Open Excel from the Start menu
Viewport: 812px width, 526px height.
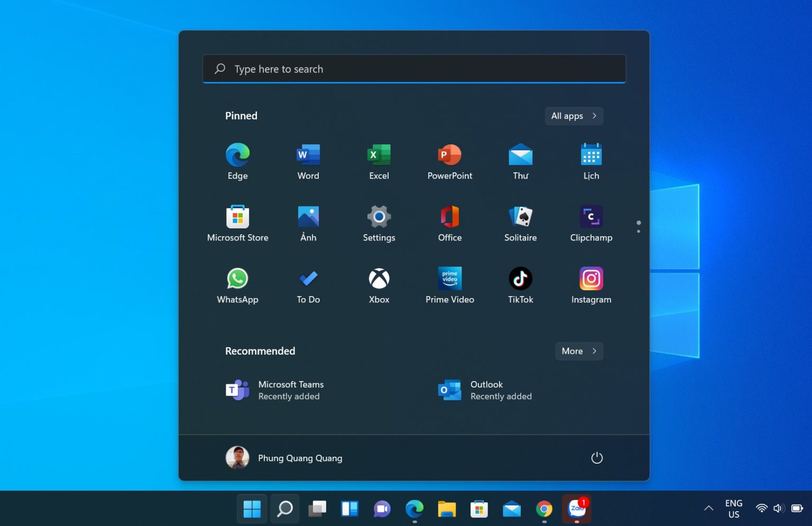pos(379,161)
